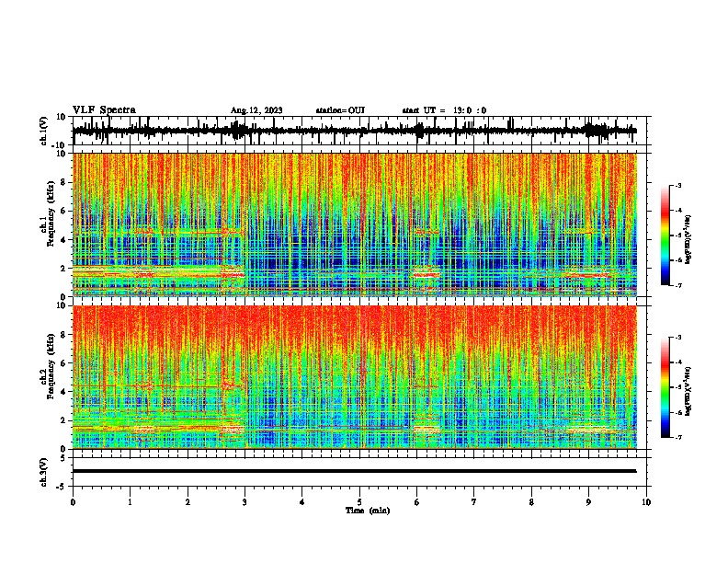This screenshot has width=728, height=563.
Task: Click the "-3" value on ch.2 color bar
Action: tap(677, 338)
